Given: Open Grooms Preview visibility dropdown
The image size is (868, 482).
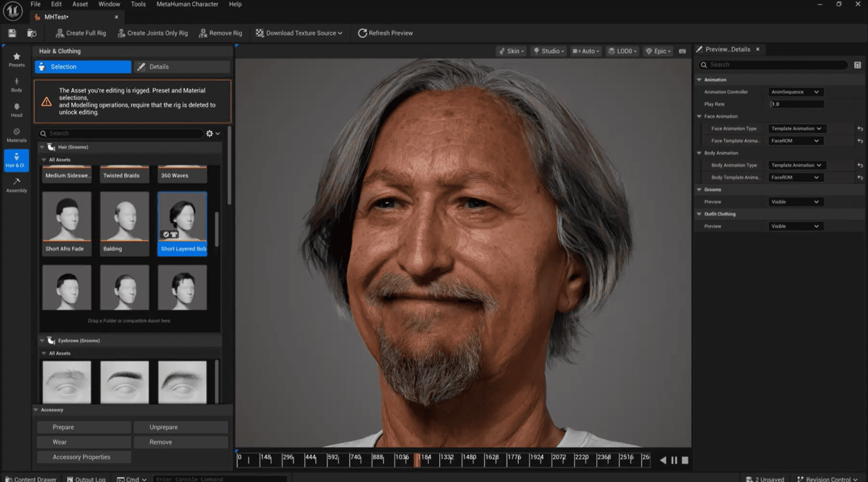Looking at the screenshot, I should click(795, 202).
